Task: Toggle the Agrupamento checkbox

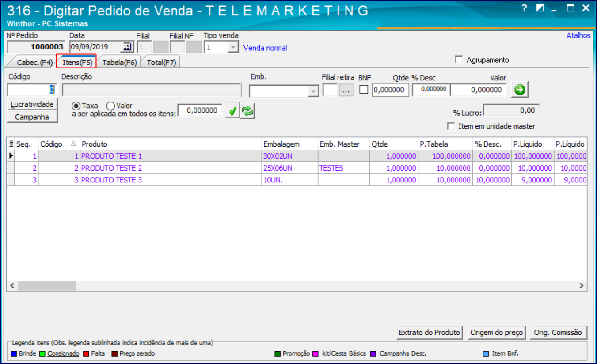Action: click(459, 60)
